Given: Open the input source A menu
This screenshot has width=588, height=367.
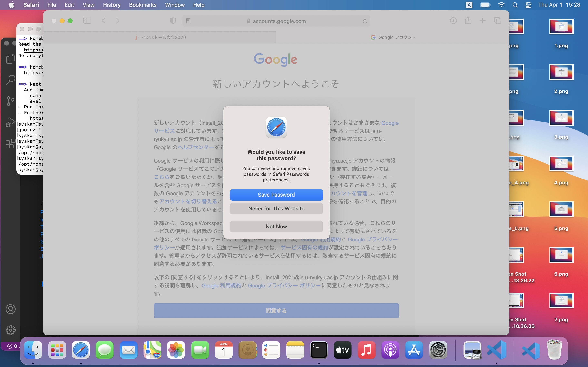Looking at the screenshot, I should 469,5.
